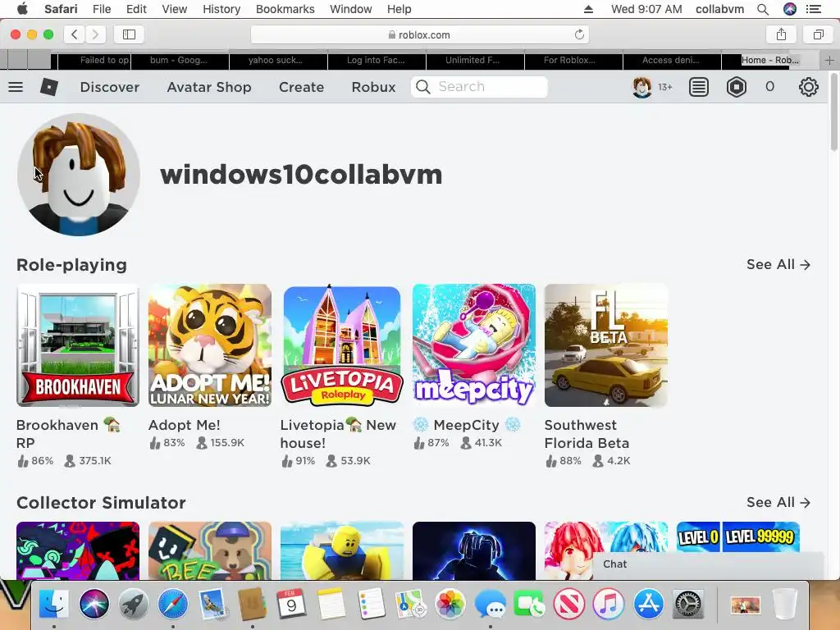Open Safari compass icon in the Dock

click(x=173, y=604)
